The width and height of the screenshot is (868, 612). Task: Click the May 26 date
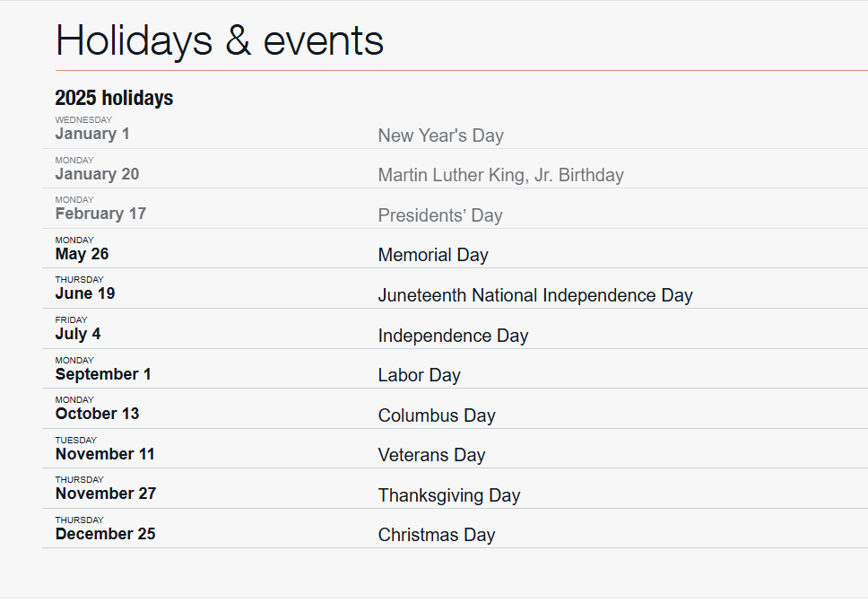pyautogui.click(x=82, y=254)
